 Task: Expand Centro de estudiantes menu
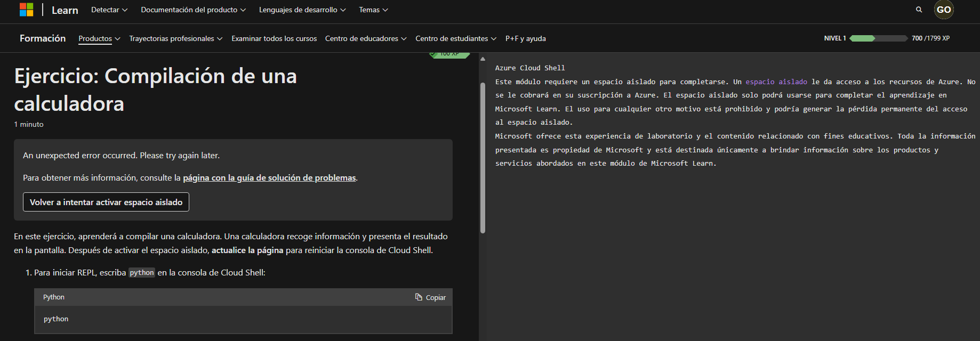click(456, 38)
